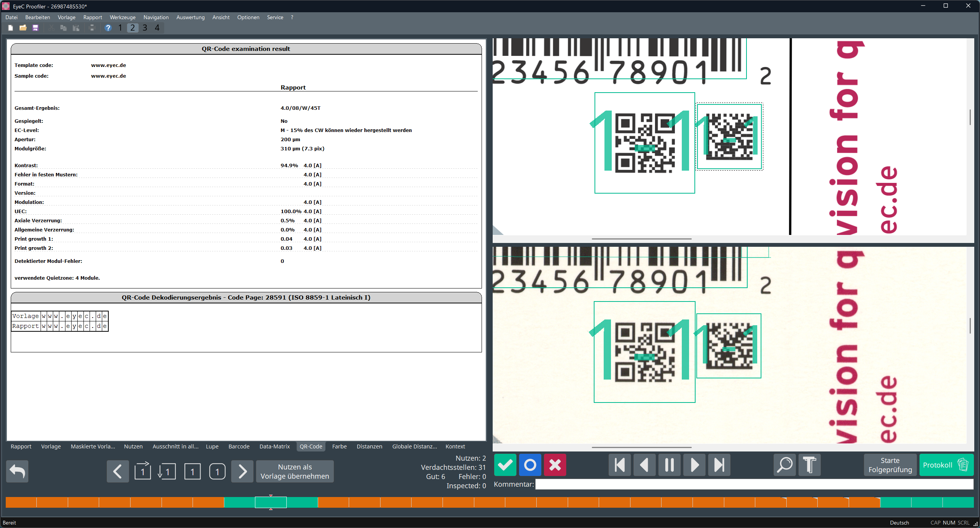The image size is (980, 528).
Task: Click the icon with a down arrow beside box 1
Action: pos(167,471)
